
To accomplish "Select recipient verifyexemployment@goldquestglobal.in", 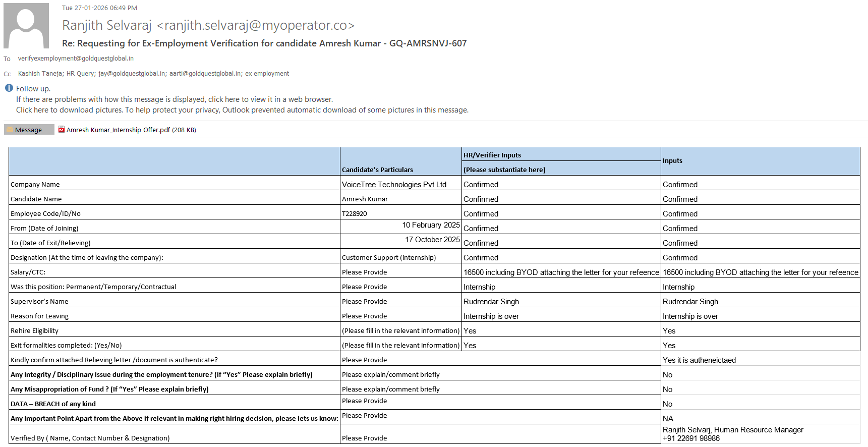I will point(76,59).
